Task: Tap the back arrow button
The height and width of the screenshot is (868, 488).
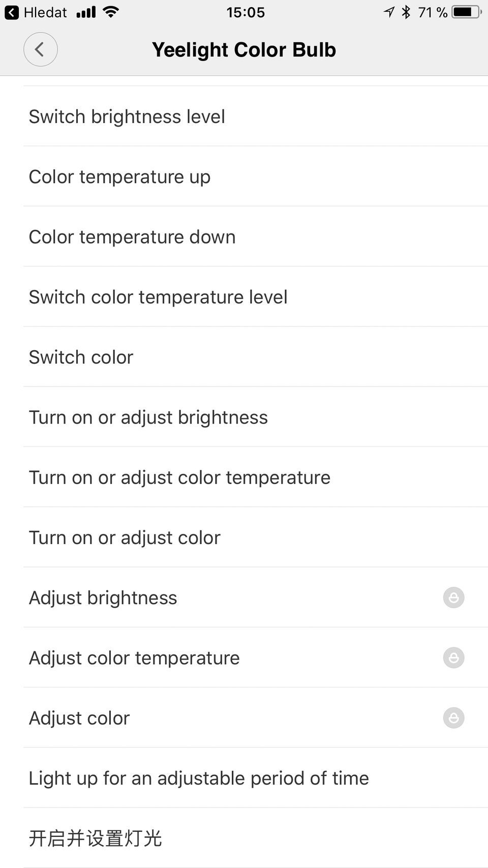Action: [x=40, y=49]
